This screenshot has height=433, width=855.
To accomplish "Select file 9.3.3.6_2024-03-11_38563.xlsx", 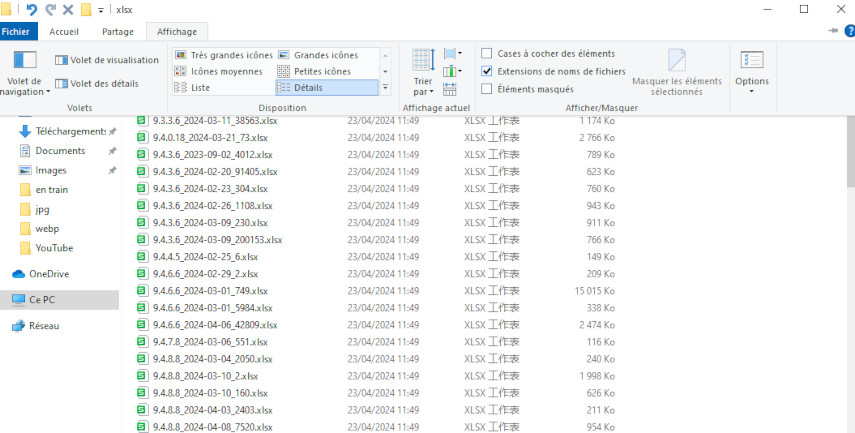I will click(x=215, y=121).
